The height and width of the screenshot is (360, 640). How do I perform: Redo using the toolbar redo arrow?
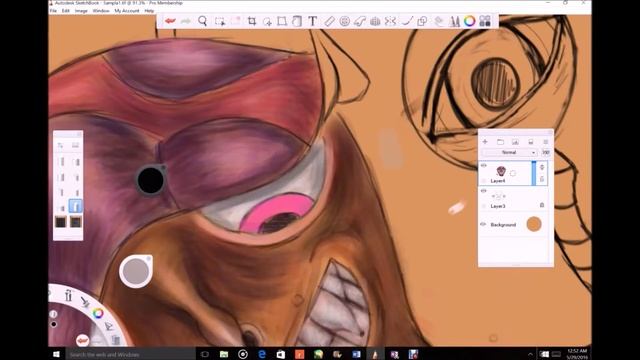pyautogui.click(x=186, y=21)
